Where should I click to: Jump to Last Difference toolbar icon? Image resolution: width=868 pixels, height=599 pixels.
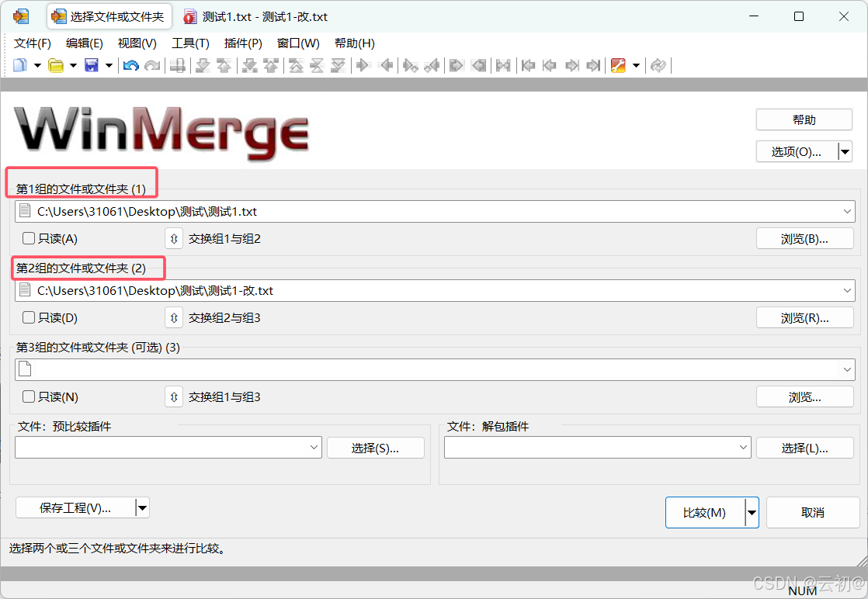point(337,65)
